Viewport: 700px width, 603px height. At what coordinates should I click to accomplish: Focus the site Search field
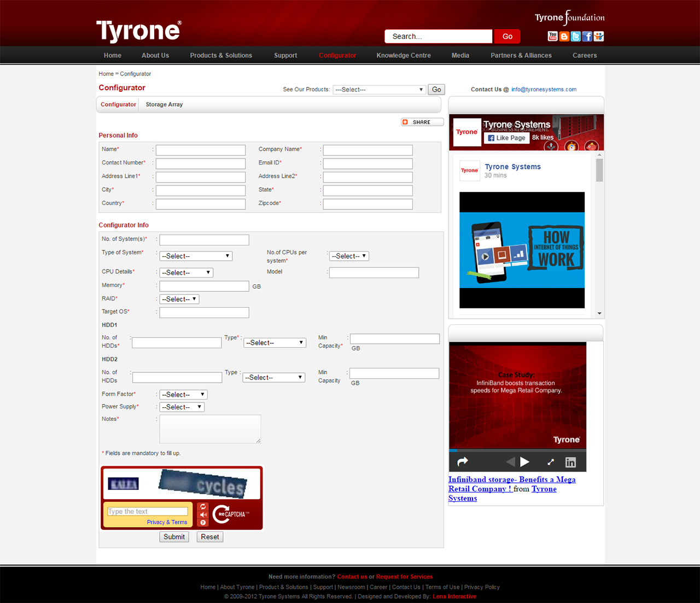coord(439,36)
